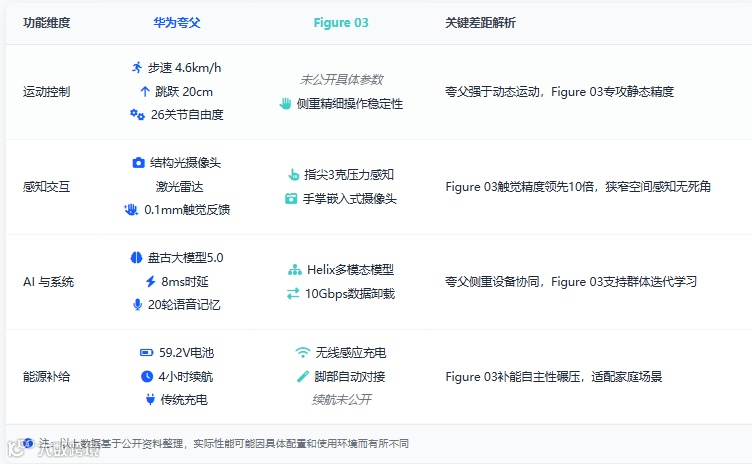The width and height of the screenshot is (752, 464).
Task: Click the up-arrow icon beside 跳跃 20cm
Action: [x=145, y=91]
